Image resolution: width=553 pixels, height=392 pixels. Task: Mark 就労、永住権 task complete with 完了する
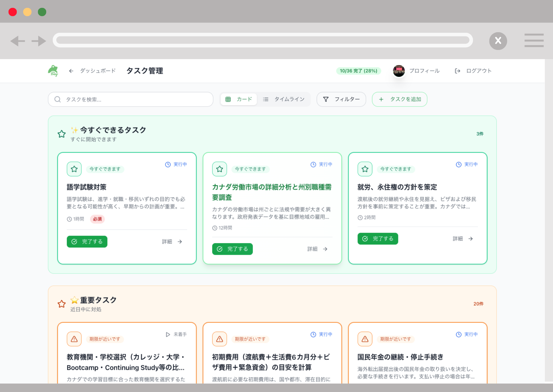(378, 239)
